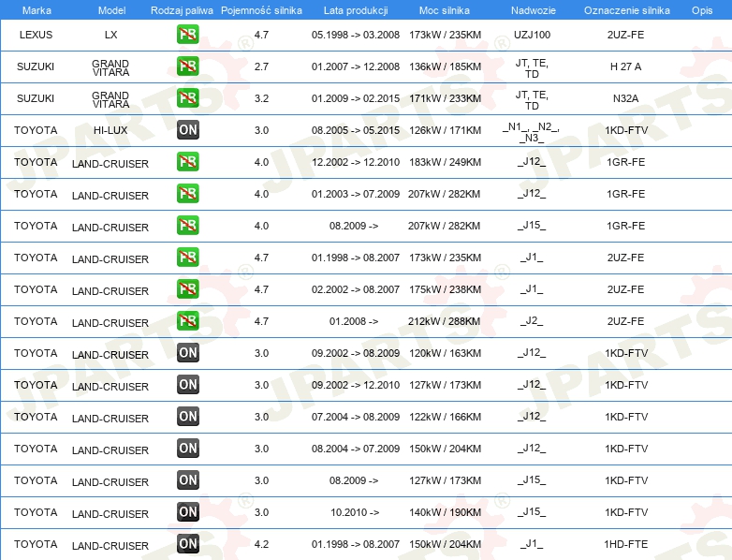The height and width of the screenshot is (560, 732).
Task: Select the Oznaczenie silnika column header
Action: point(626,10)
